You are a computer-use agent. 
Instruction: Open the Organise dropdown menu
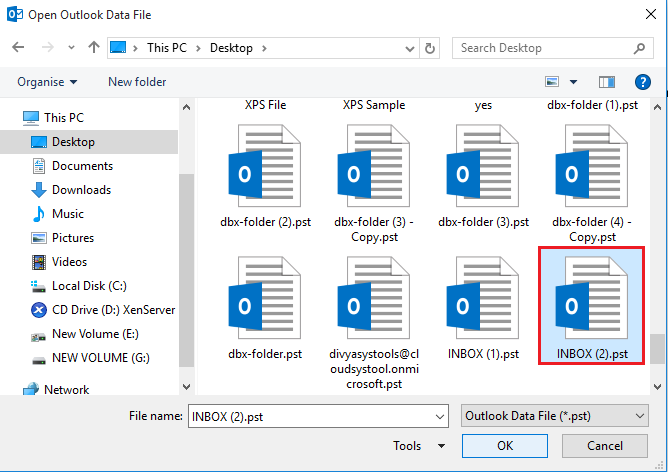pyautogui.click(x=47, y=82)
